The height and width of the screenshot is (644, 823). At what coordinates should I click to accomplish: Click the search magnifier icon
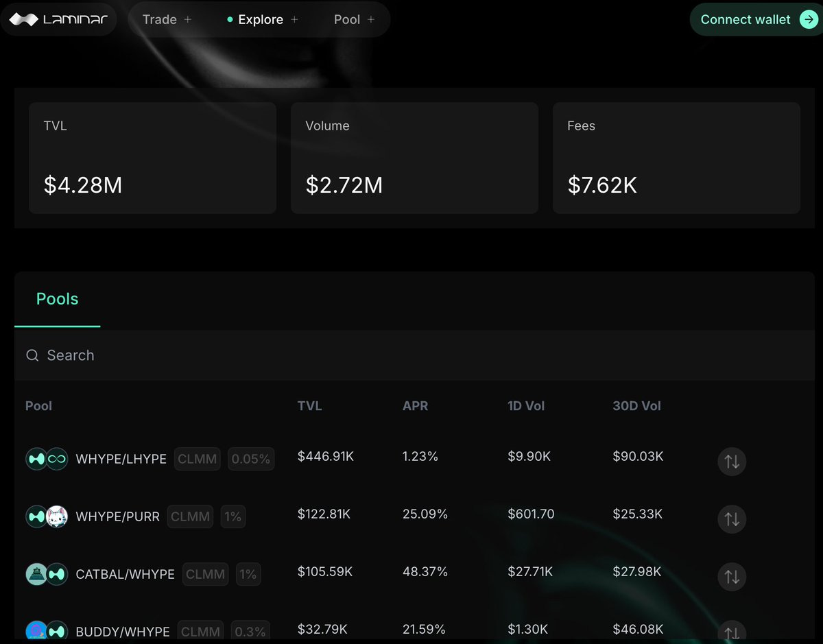[x=32, y=355]
